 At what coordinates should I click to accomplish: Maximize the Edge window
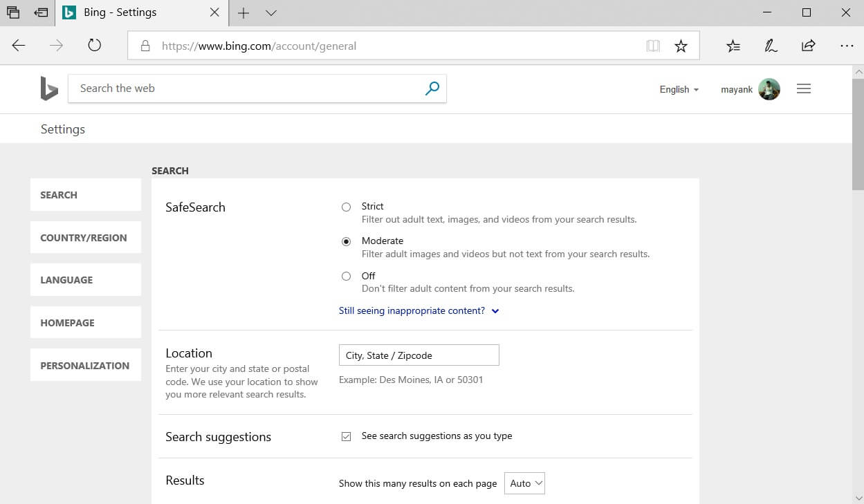click(x=807, y=12)
